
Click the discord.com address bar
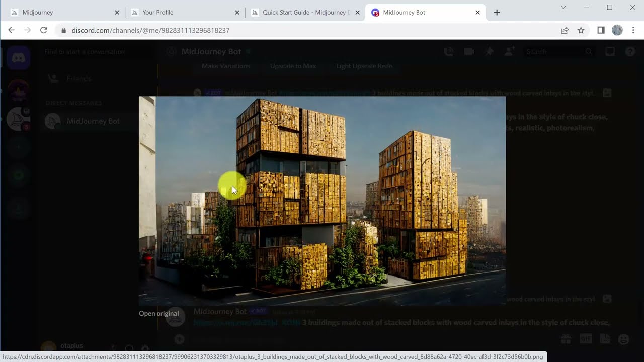pos(322,30)
